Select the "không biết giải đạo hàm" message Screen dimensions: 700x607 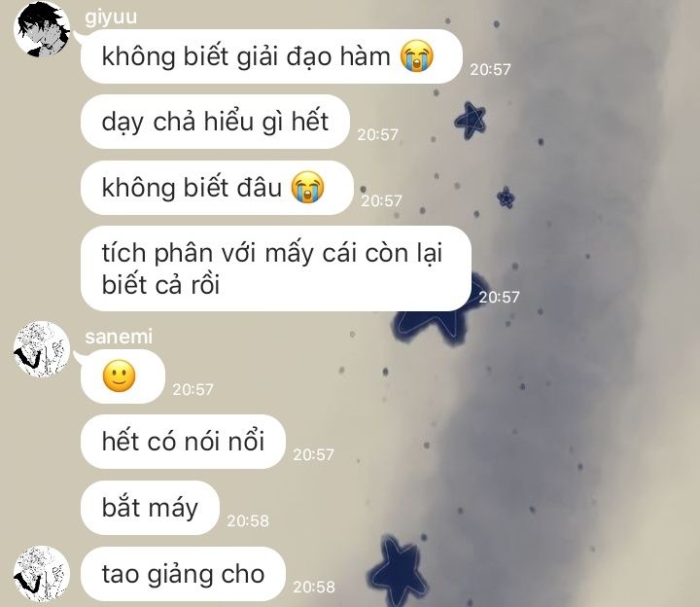(x=271, y=56)
